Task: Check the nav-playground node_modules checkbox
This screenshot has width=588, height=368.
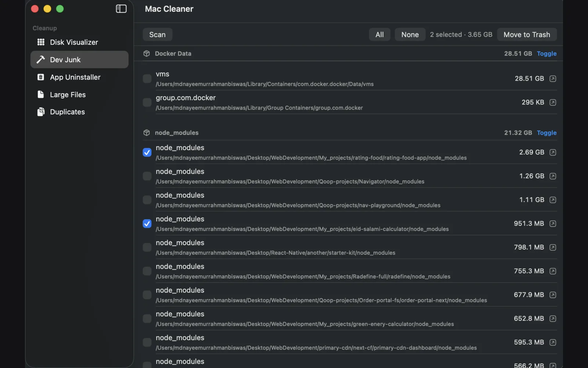Action: tap(147, 200)
